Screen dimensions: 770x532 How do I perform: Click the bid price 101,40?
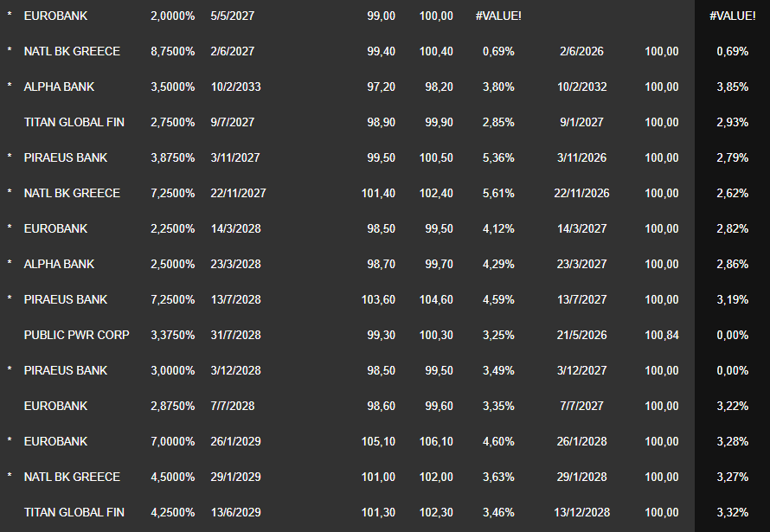point(378,193)
